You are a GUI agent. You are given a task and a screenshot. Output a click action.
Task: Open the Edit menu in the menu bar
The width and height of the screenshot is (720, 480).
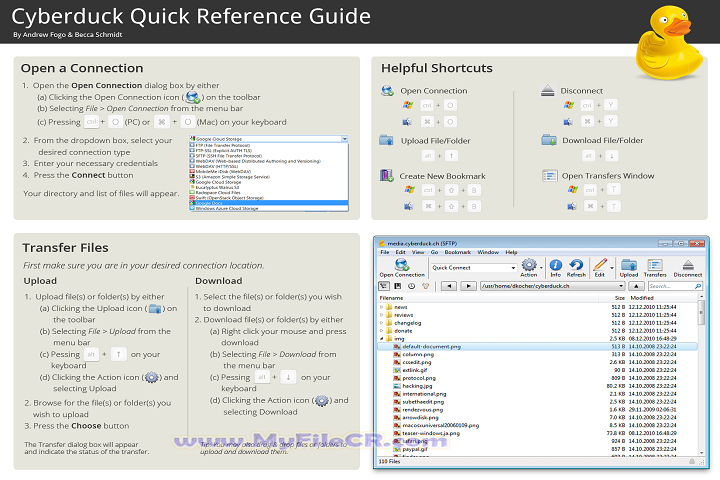[400, 252]
